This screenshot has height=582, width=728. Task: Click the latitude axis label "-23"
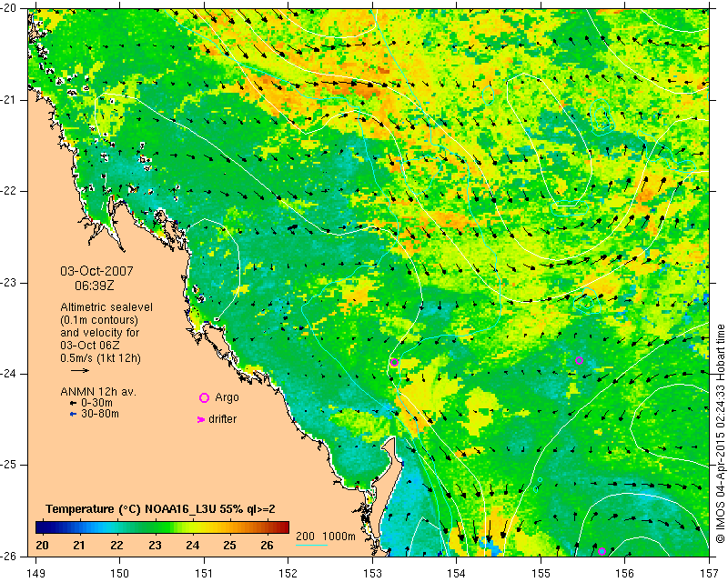point(9,283)
